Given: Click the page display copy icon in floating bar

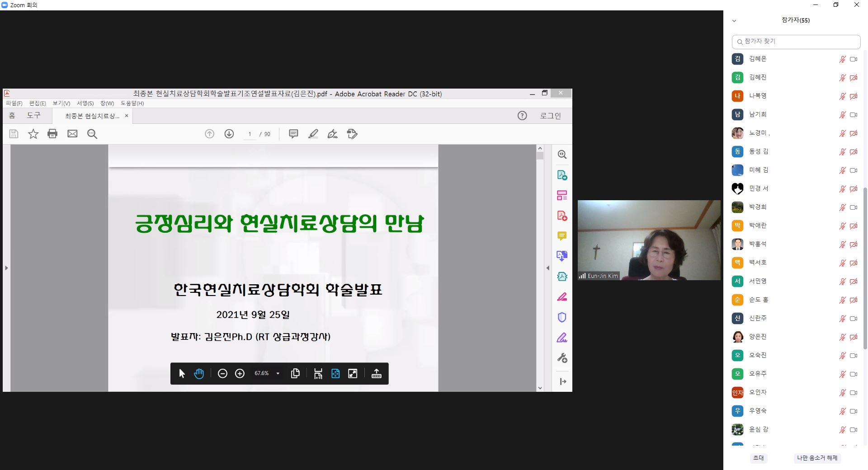Looking at the screenshot, I should (x=295, y=373).
